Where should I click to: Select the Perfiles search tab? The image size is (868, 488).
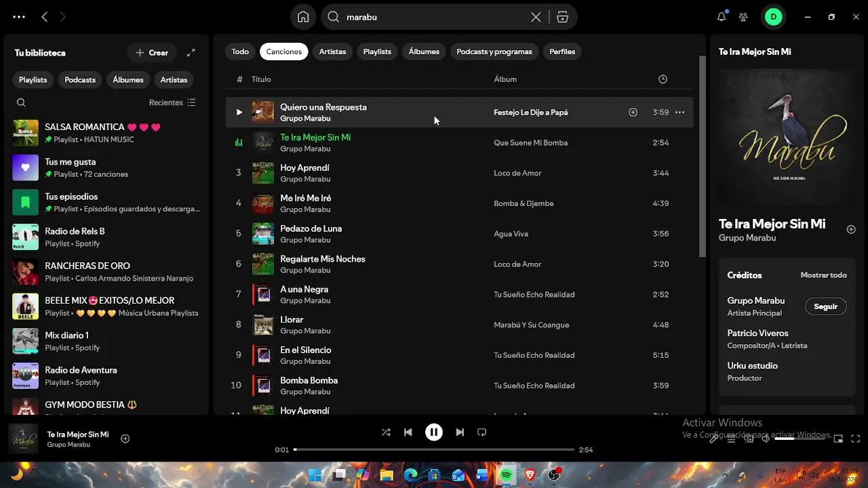point(562,52)
